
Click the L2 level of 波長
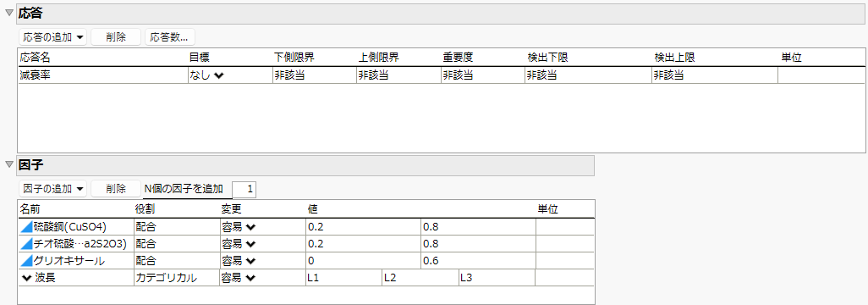(x=420, y=279)
